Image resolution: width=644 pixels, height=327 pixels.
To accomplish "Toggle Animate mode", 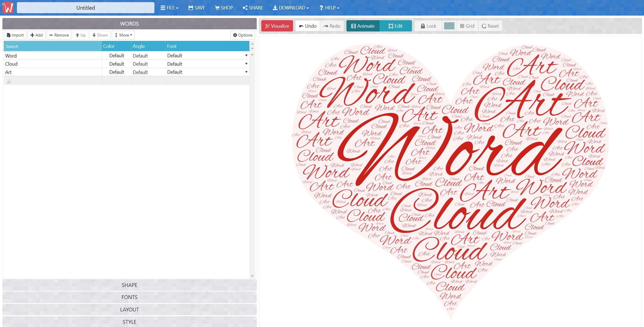I will pos(363,26).
